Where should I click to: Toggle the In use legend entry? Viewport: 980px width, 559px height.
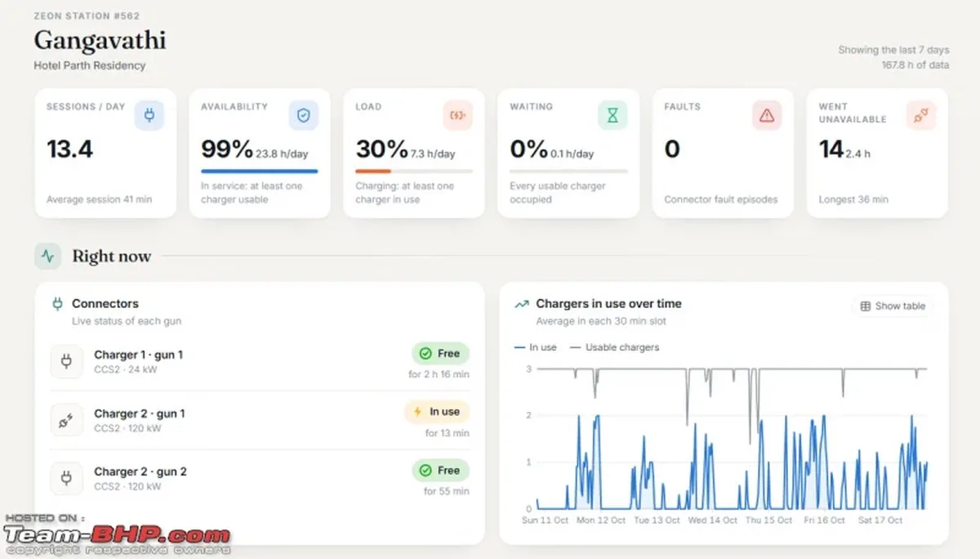click(536, 347)
